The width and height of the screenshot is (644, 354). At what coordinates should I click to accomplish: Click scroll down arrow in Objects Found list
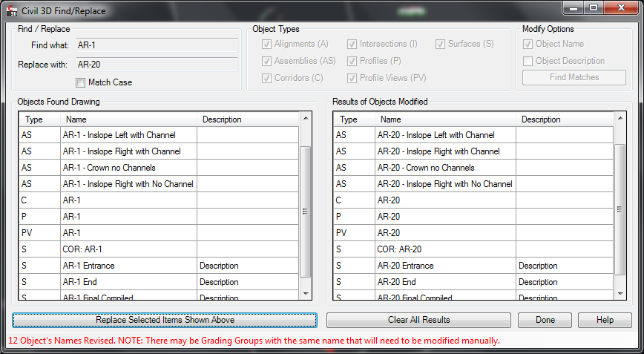click(306, 294)
